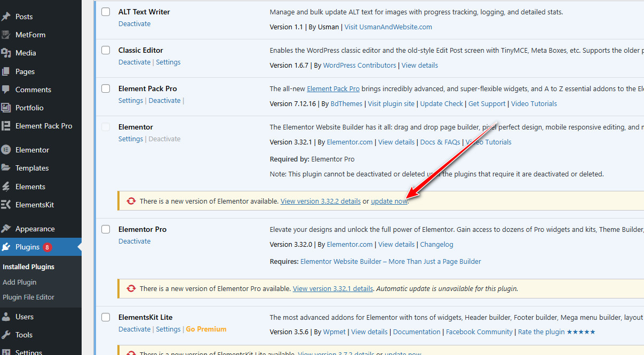Deactivate Element Pack Pro plugin
The image size is (644, 355).
coord(164,100)
